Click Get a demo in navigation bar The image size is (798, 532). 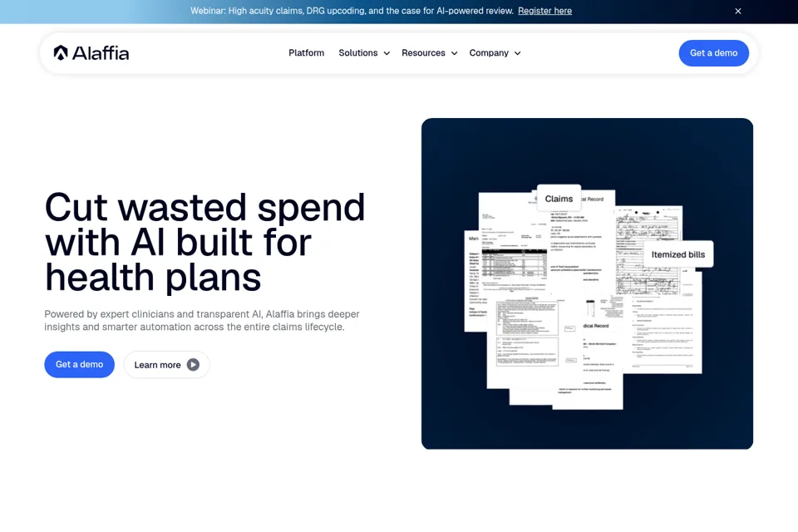(x=713, y=53)
